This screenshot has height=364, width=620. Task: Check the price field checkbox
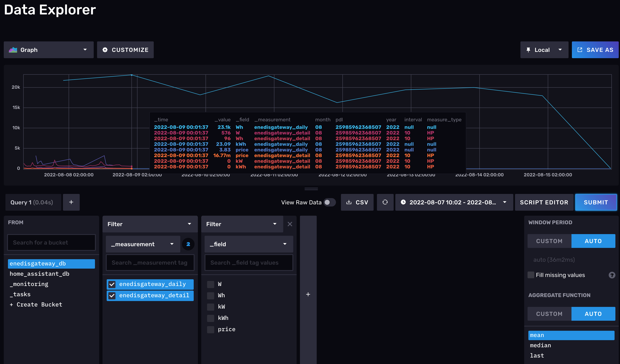211,330
